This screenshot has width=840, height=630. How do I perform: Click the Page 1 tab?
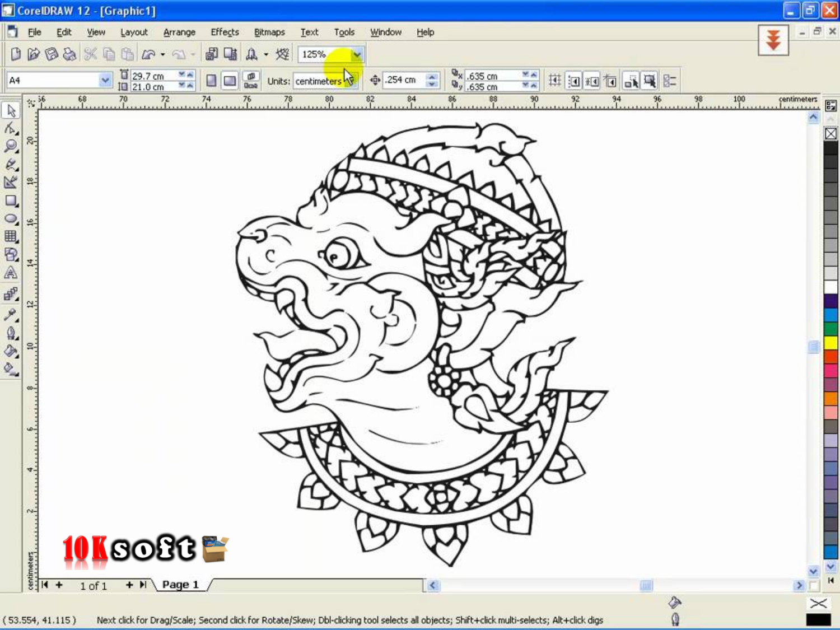[180, 585]
